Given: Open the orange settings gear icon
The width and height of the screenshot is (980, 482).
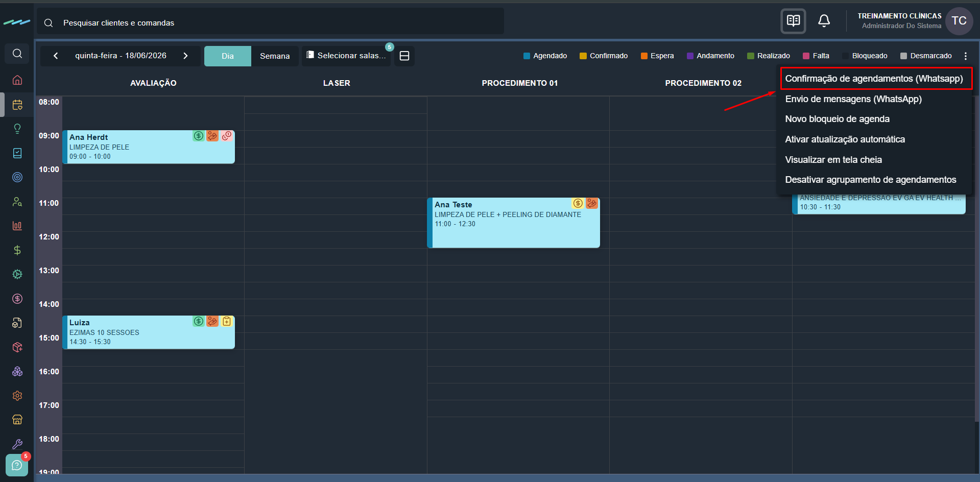Looking at the screenshot, I should (17, 396).
